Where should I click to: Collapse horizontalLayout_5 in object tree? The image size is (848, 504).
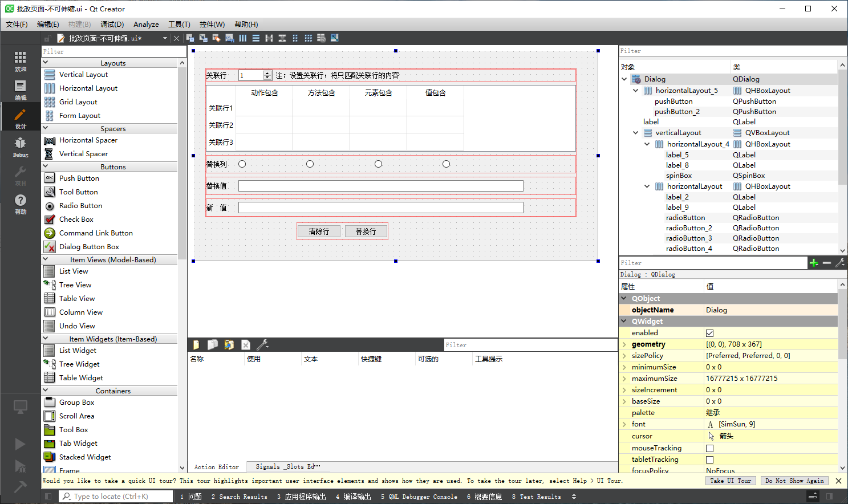(x=636, y=91)
